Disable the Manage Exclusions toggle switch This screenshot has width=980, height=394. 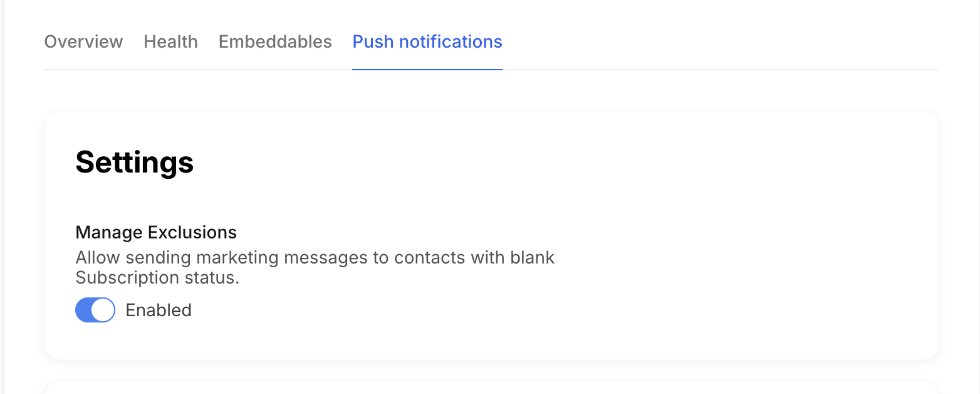click(x=95, y=310)
